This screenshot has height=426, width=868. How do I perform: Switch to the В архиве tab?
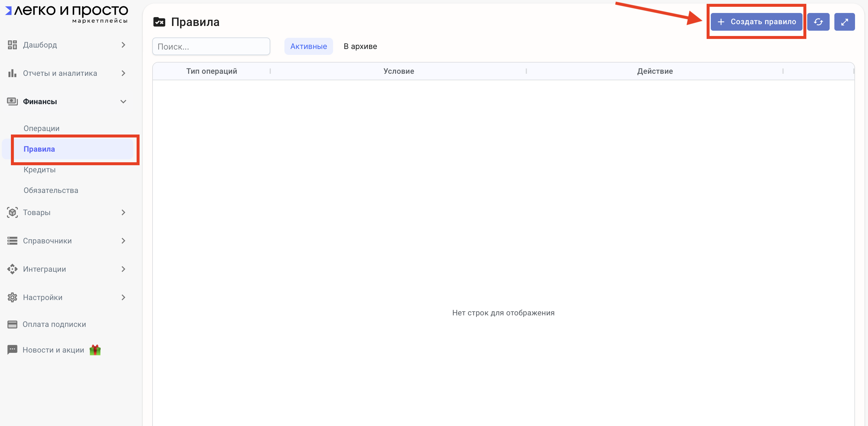360,46
